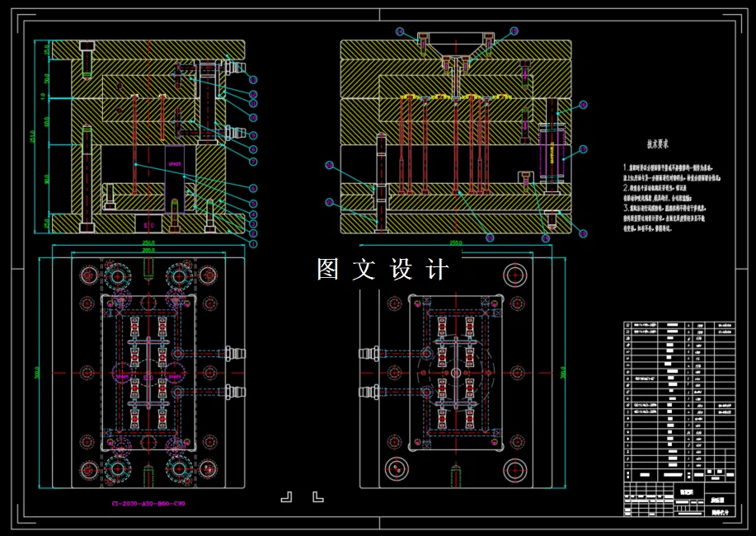Click the 60.0 vertical dimension text

pos(47,121)
